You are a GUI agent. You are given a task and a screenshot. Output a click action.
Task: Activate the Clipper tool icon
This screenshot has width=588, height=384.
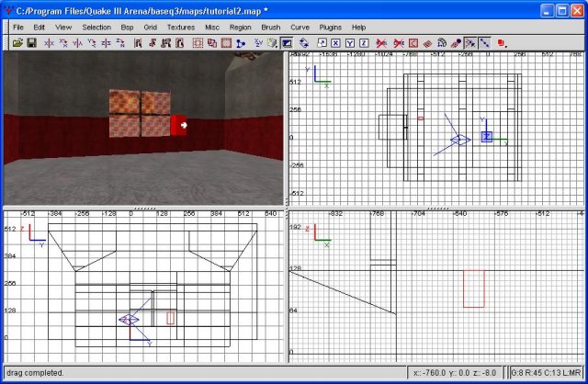click(241, 43)
